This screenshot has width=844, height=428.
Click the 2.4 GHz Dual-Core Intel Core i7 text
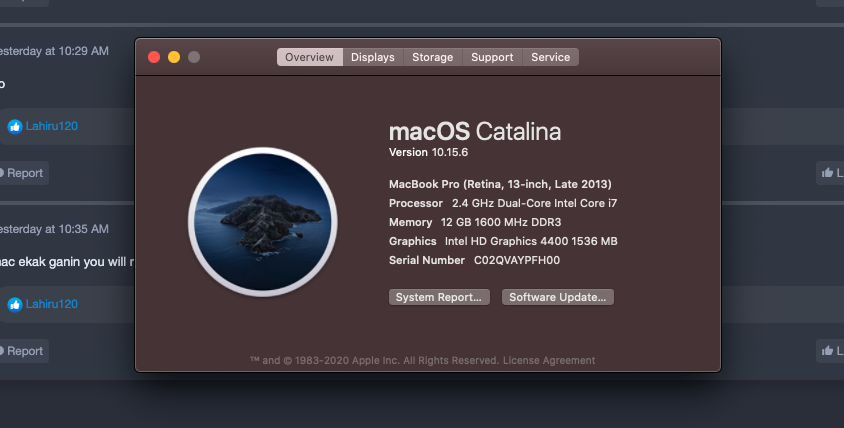point(534,204)
